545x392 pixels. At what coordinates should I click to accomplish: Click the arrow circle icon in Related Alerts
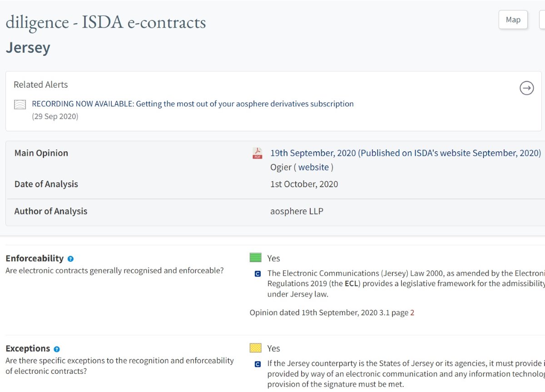pos(526,88)
